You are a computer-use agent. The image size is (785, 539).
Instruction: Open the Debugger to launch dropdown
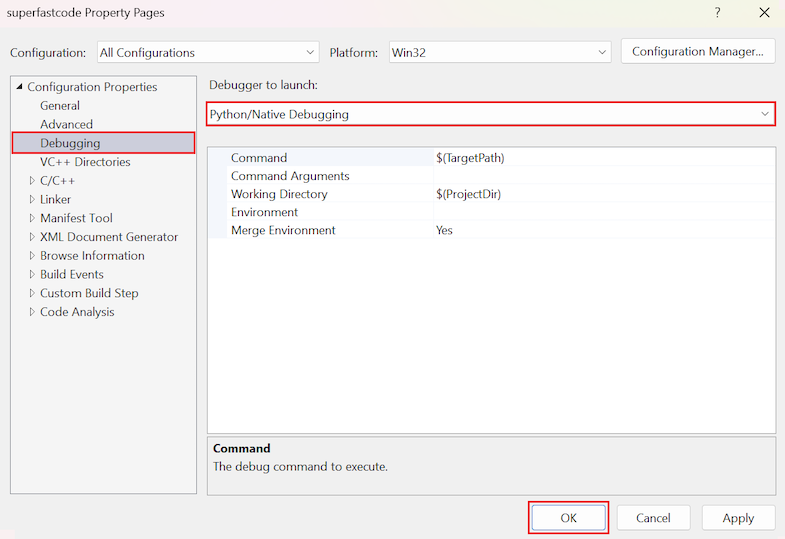491,114
